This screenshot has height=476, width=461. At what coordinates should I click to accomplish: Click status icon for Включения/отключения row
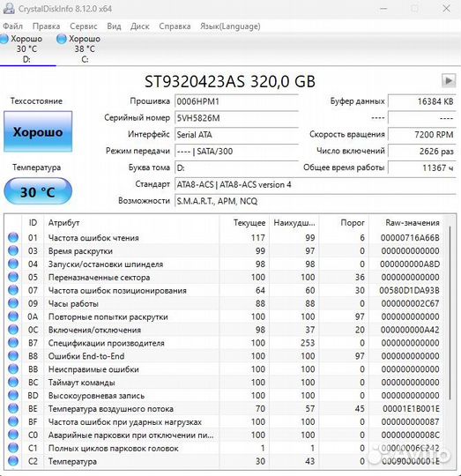click(13, 330)
